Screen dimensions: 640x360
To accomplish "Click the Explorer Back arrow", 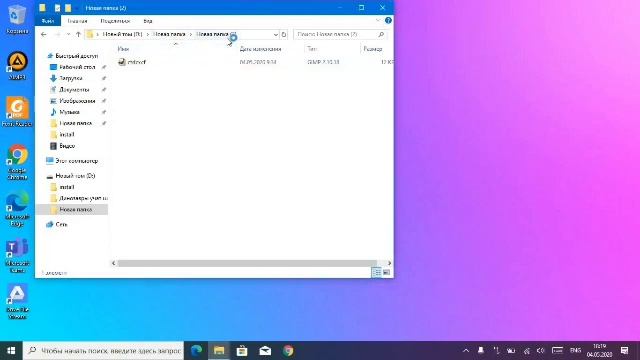I will click(x=44, y=35).
